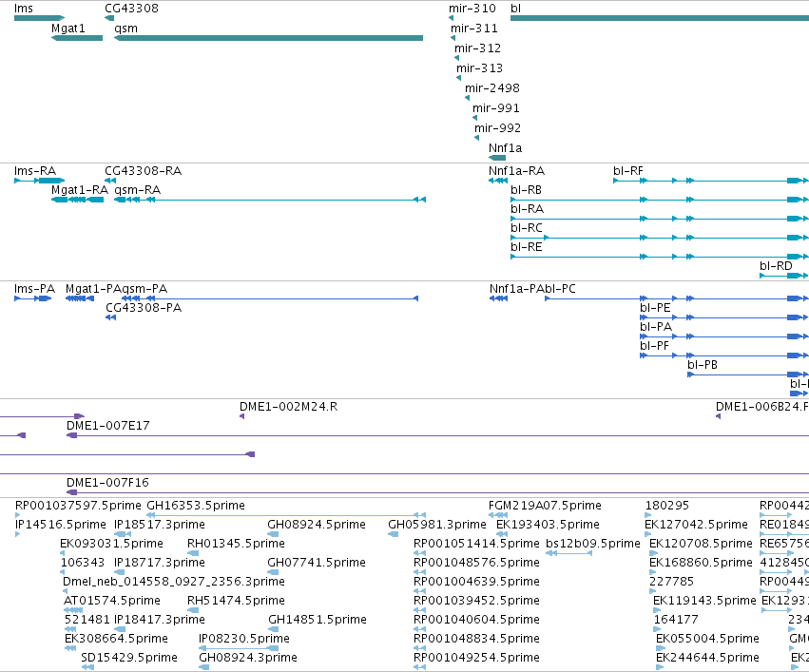This screenshot has height=672, width=809.
Task: Click the mir-313 label
Action: (479, 68)
